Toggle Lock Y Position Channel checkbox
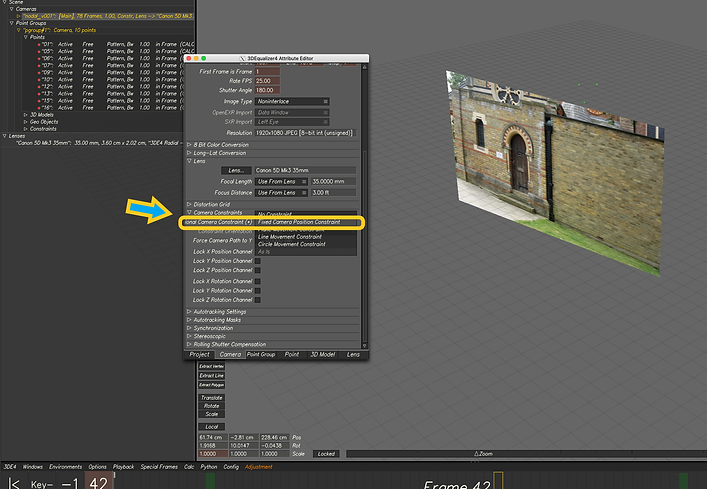 tap(257, 261)
